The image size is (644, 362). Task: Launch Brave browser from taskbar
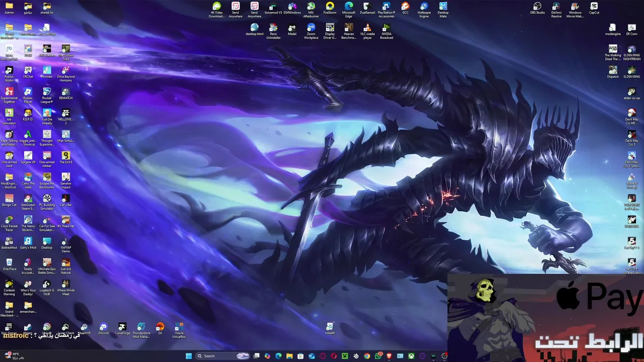(x=389, y=356)
